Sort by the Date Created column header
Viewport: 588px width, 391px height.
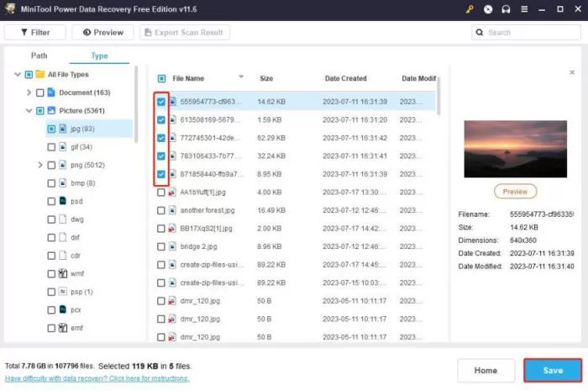coord(346,78)
